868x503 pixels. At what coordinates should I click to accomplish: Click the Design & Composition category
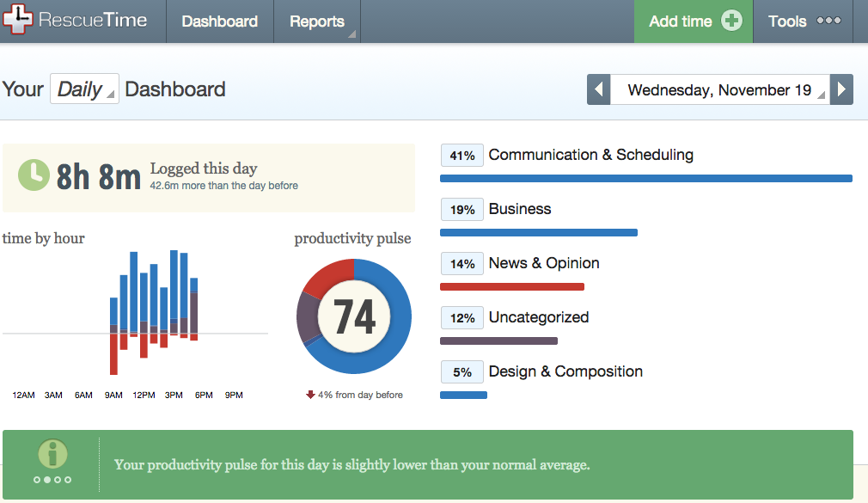coord(565,371)
